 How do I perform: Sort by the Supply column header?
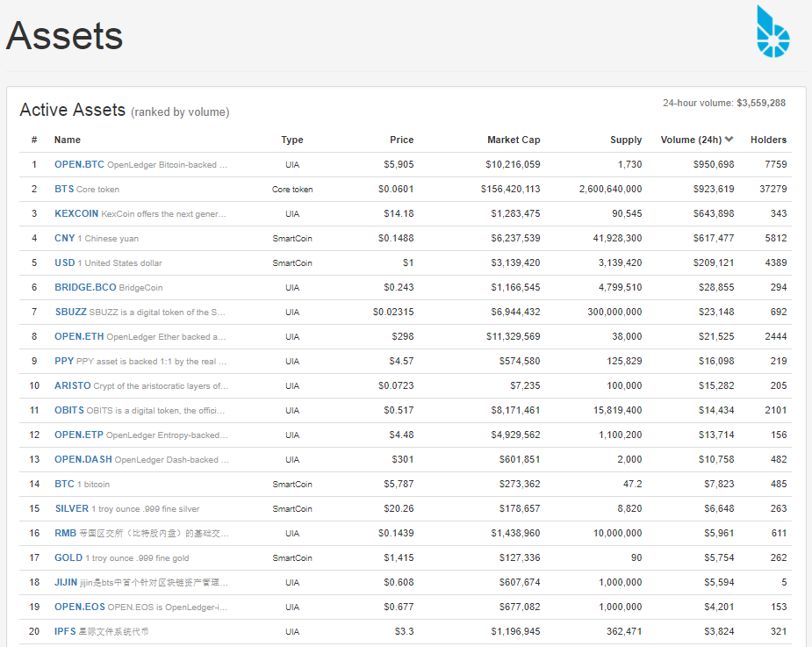(x=626, y=140)
